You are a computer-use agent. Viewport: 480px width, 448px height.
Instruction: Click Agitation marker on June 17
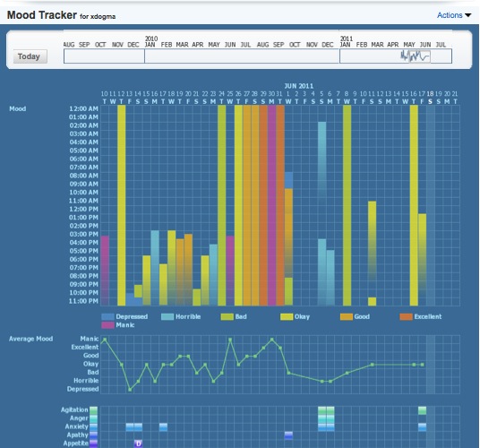coord(423,410)
